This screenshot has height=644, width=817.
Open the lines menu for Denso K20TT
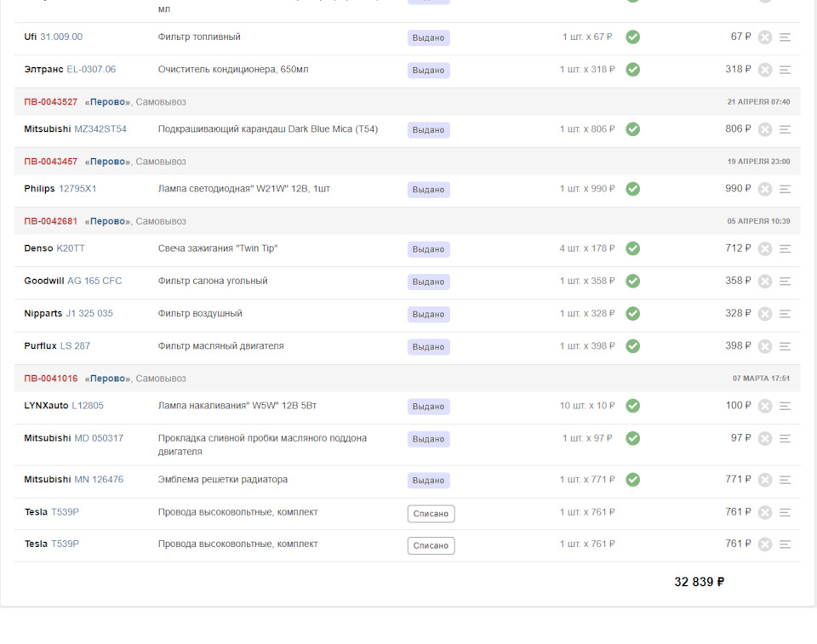pyautogui.click(x=785, y=249)
